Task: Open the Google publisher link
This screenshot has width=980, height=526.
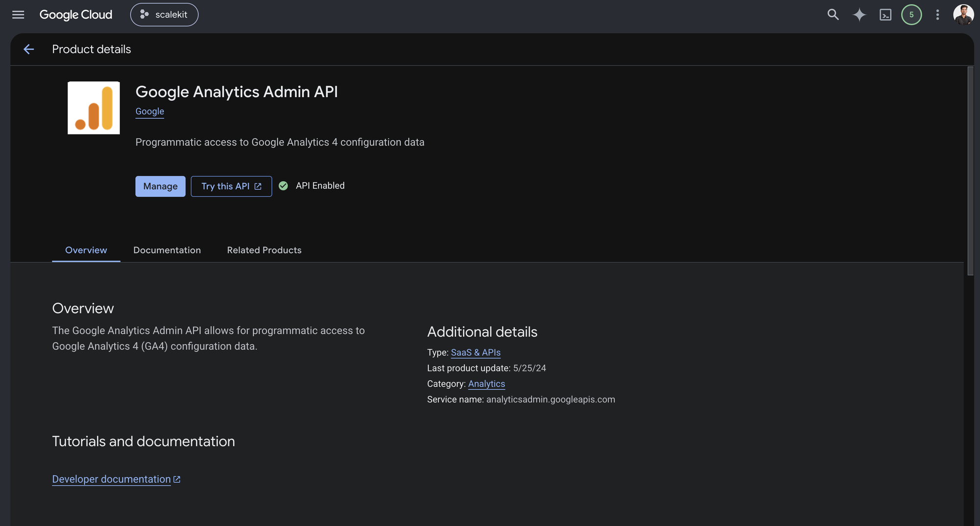Action: pos(150,111)
